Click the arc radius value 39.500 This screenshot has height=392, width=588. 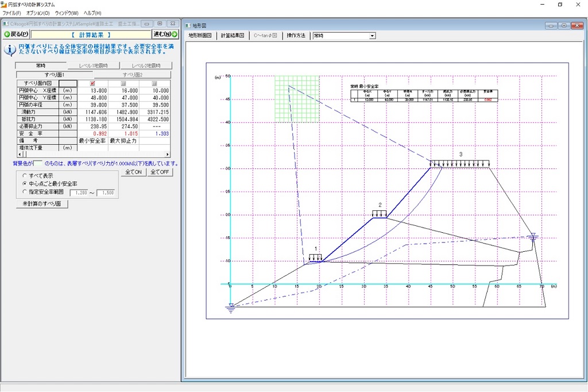pos(161,105)
